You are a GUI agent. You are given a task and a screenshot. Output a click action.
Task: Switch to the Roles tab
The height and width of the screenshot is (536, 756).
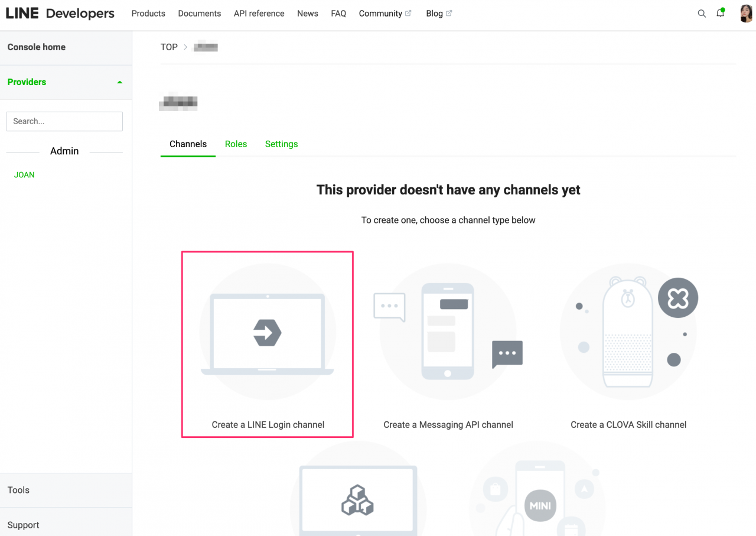pyautogui.click(x=236, y=144)
